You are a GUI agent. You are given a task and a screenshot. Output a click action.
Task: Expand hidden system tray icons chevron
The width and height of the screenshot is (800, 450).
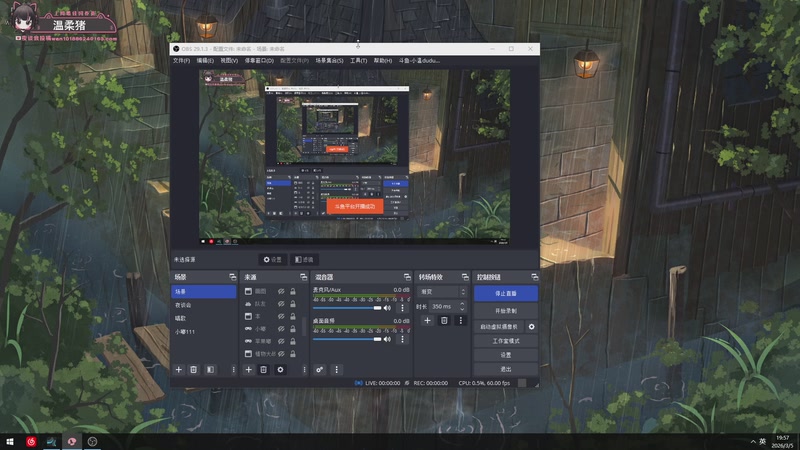tap(753, 442)
